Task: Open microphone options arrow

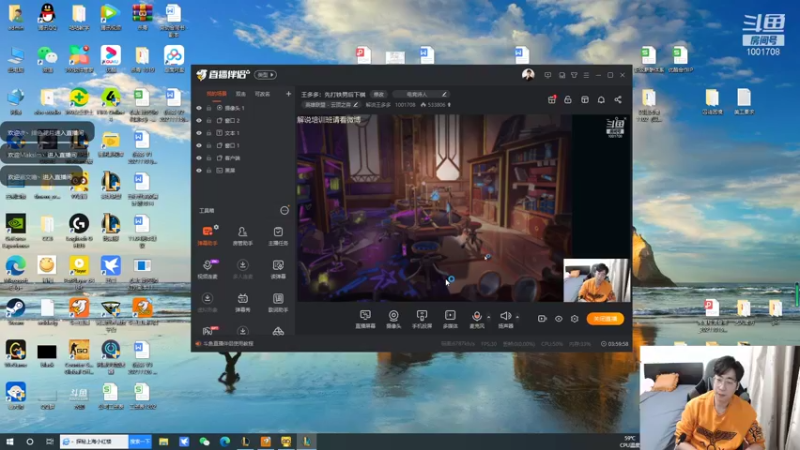Action: [x=489, y=317]
